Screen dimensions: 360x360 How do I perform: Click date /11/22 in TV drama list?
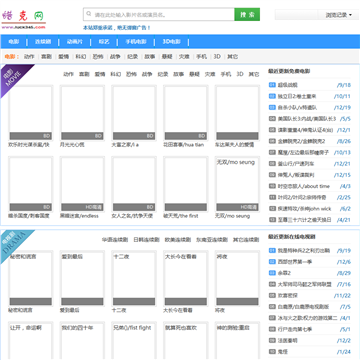point(342,296)
